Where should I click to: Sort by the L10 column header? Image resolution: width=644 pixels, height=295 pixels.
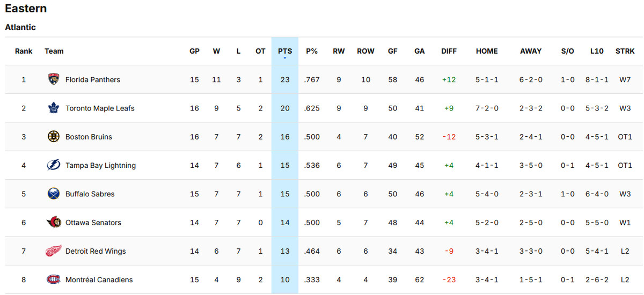click(597, 51)
